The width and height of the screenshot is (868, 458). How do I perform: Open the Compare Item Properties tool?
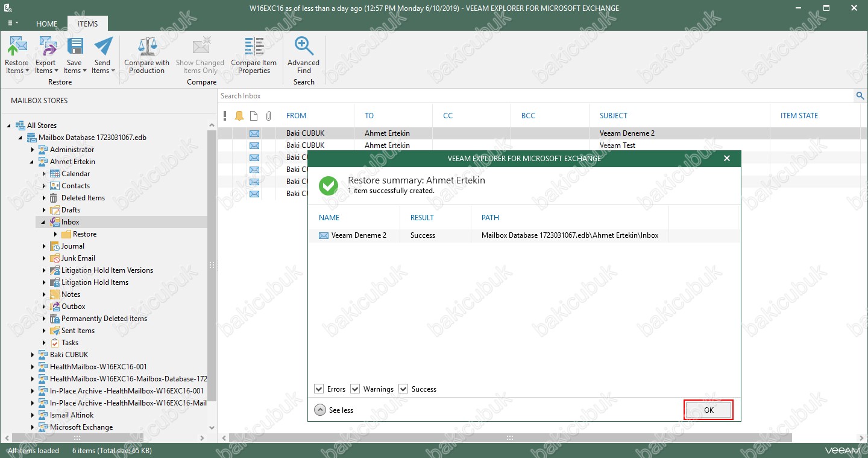coord(254,54)
